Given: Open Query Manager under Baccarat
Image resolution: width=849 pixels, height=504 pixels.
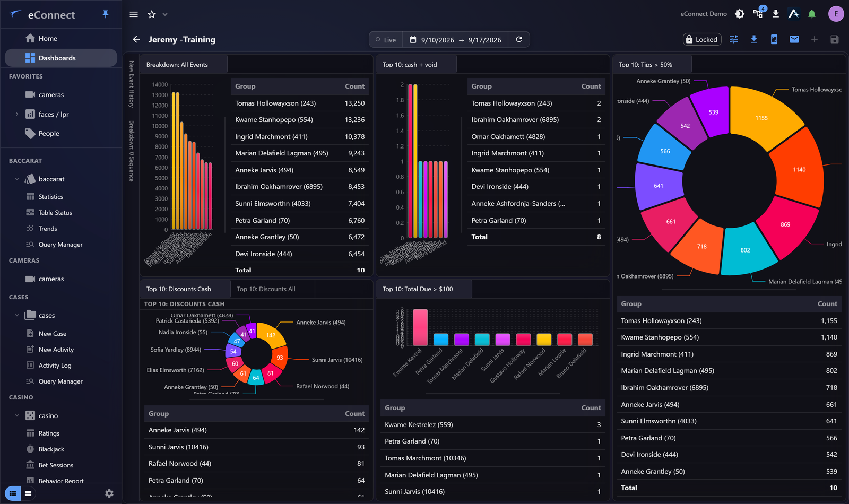Looking at the screenshot, I should coord(61,245).
